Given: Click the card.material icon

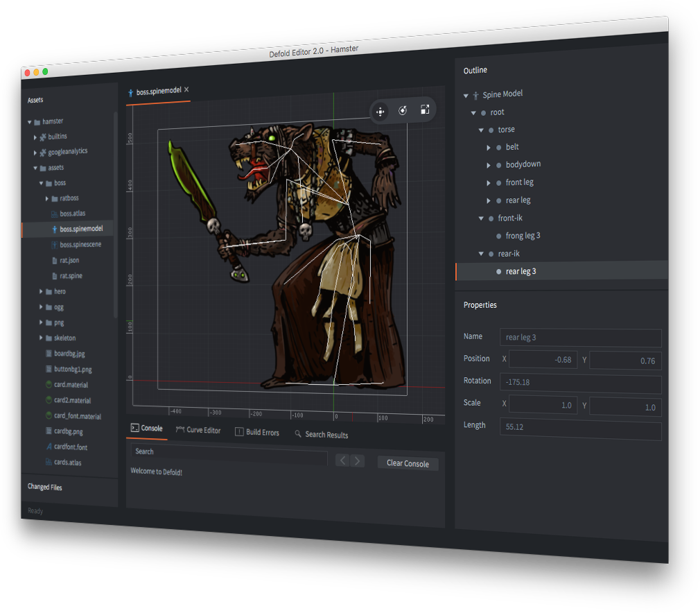Looking at the screenshot, I should point(49,384).
